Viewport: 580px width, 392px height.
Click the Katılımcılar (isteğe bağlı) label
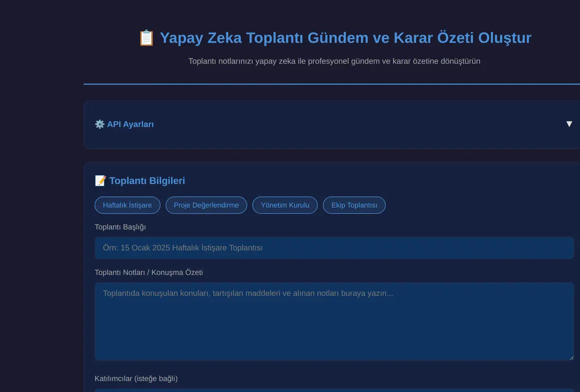[x=136, y=378]
